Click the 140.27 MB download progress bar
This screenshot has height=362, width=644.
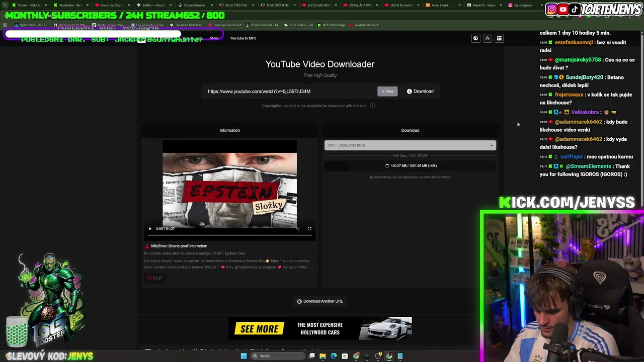(x=410, y=165)
